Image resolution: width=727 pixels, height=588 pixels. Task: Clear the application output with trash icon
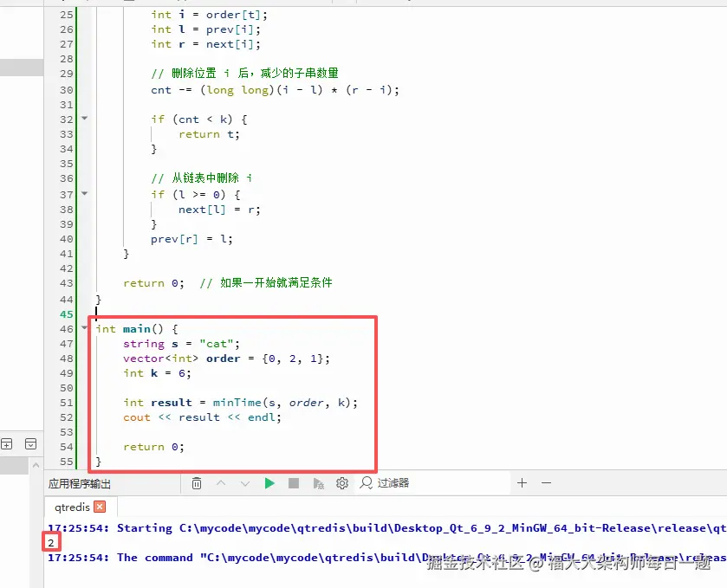coord(197,483)
